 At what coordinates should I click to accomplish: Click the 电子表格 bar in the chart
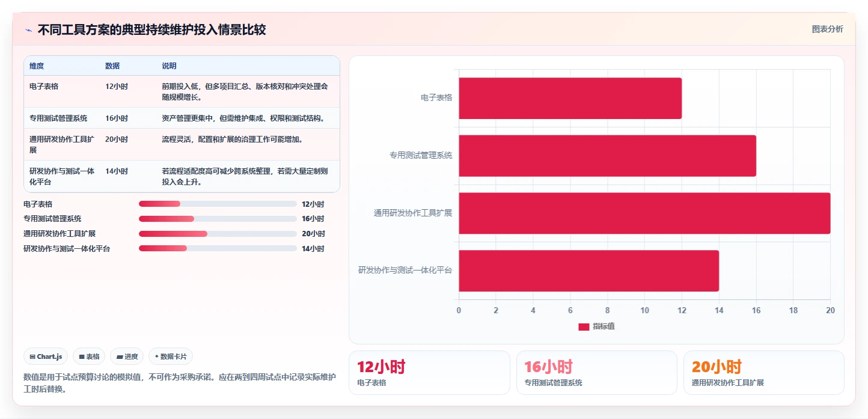(570, 98)
